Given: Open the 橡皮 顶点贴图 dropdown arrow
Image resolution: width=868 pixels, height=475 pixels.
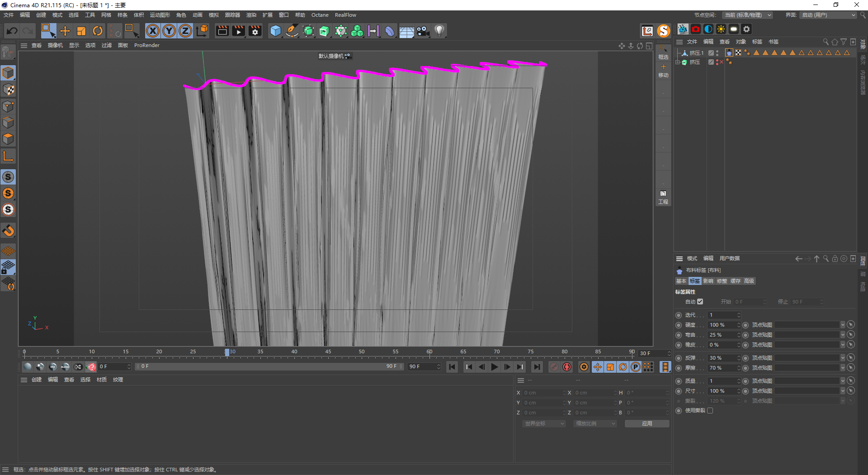Looking at the screenshot, I should click(x=842, y=345).
